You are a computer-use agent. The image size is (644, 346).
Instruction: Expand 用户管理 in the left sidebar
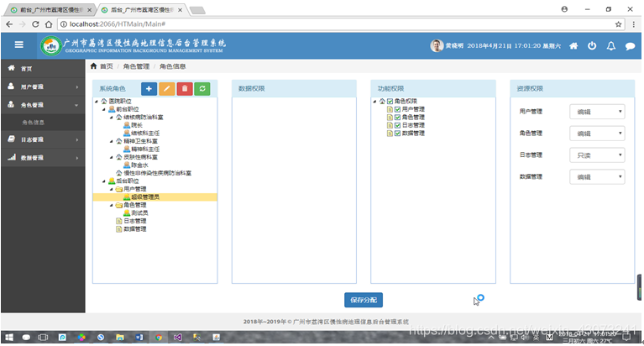pyautogui.click(x=43, y=86)
